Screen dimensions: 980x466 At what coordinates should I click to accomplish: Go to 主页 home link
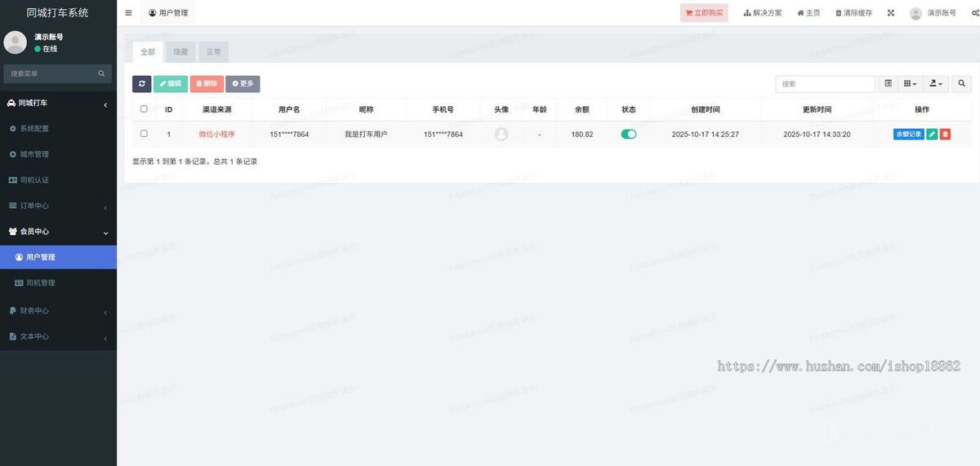pyautogui.click(x=808, y=13)
